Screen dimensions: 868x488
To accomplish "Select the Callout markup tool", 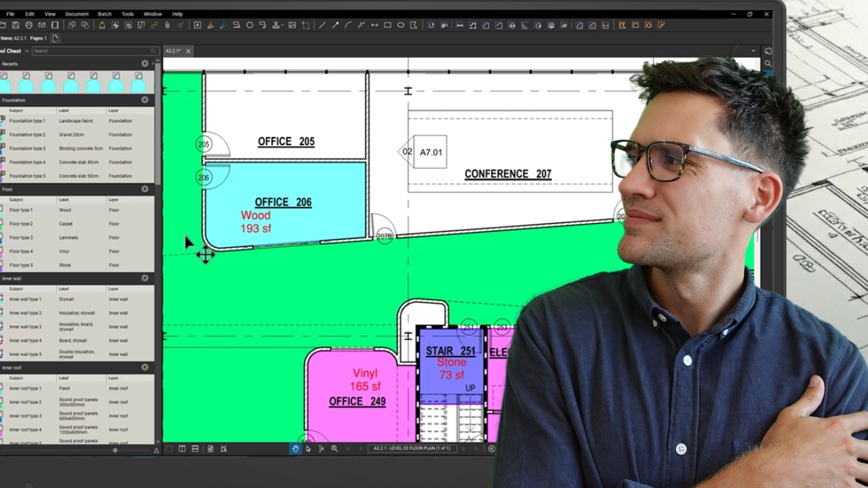I will (262, 25).
